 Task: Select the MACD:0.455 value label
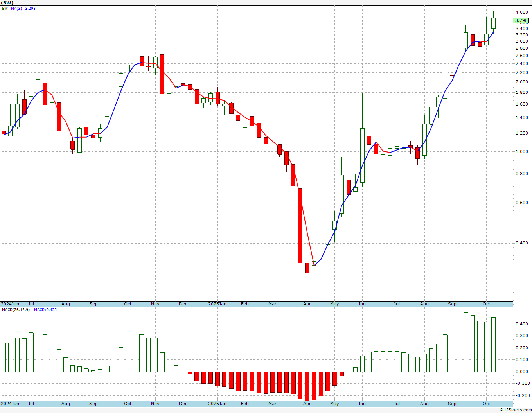45,309
